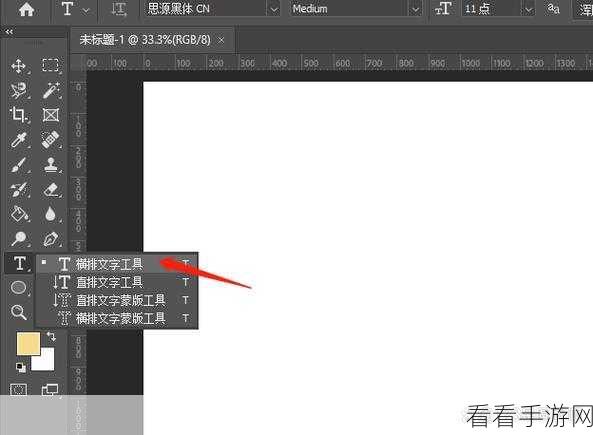Viewport: 593px width, 435px height.
Task: Select the History Brush tool
Action: (x=19, y=190)
